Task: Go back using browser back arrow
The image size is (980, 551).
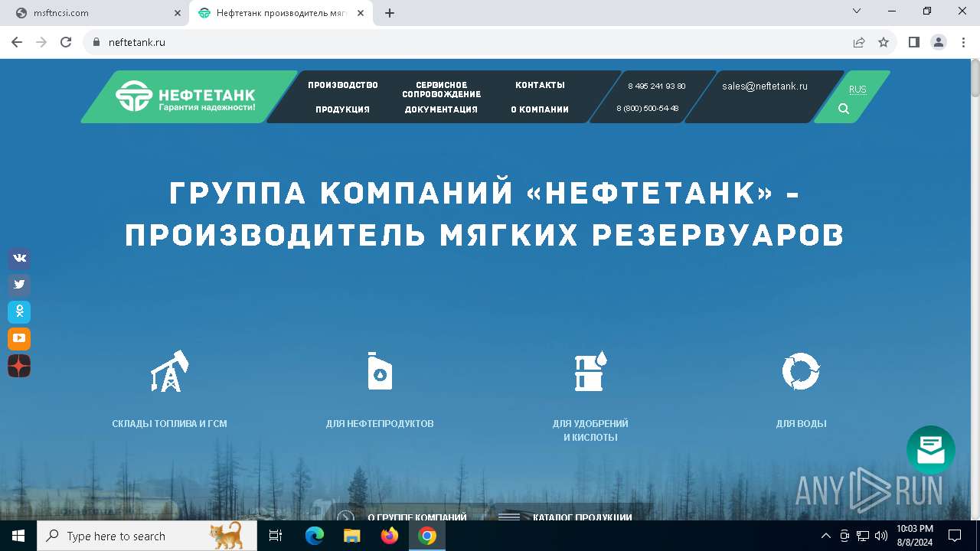Action: [17, 42]
